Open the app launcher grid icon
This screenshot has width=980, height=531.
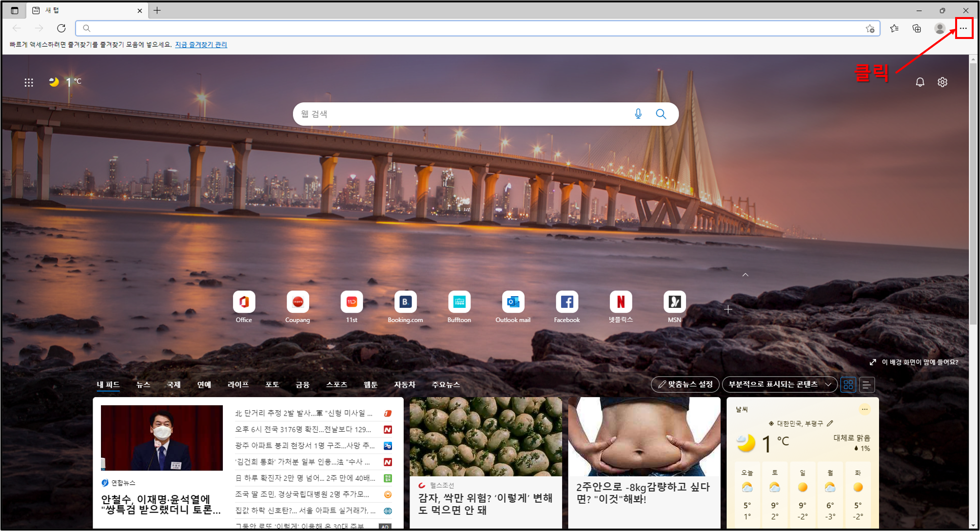[29, 82]
